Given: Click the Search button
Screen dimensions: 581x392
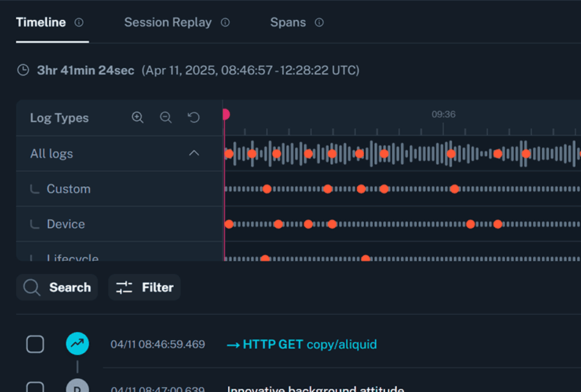Looking at the screenshot, I should 57,287.
